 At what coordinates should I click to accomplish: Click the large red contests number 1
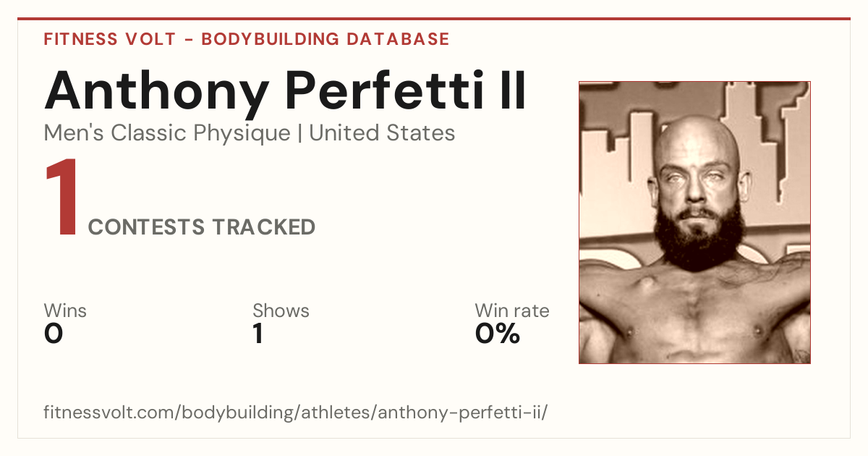(x=61, y=198)
